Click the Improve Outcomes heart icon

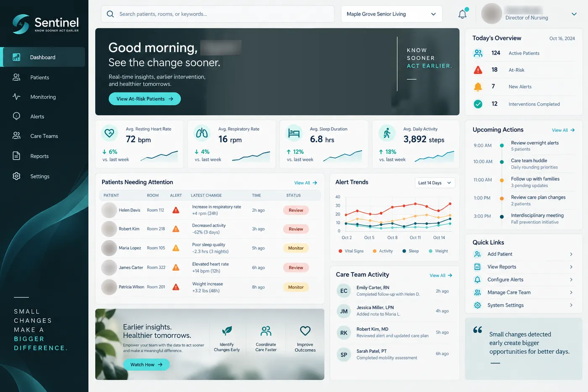pos(305,331)
